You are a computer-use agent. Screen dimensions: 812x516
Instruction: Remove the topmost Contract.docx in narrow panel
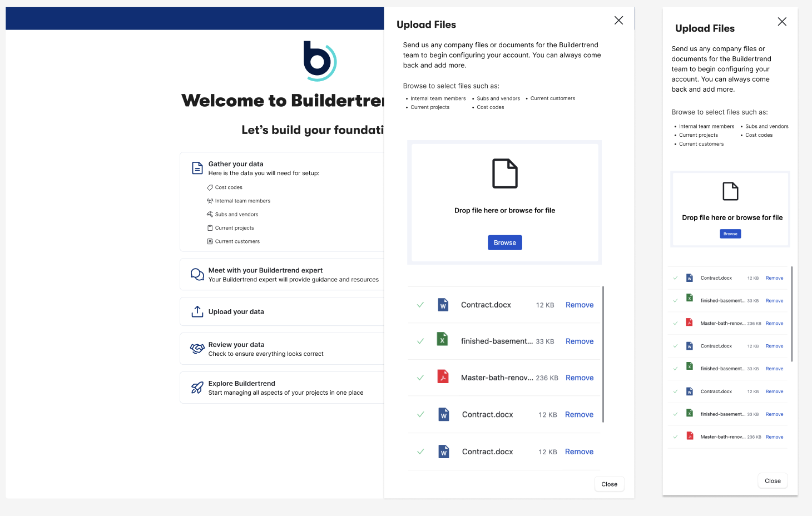[x=774, y=278]
